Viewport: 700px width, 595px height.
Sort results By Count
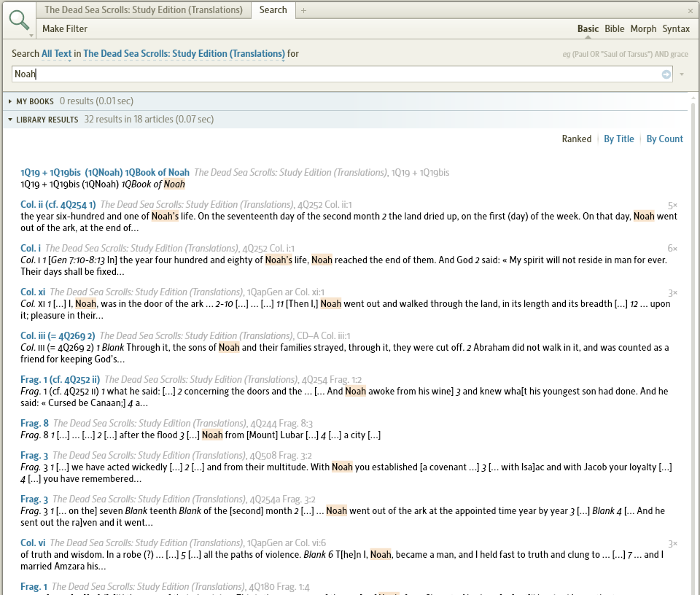click(x=665, y=139)
